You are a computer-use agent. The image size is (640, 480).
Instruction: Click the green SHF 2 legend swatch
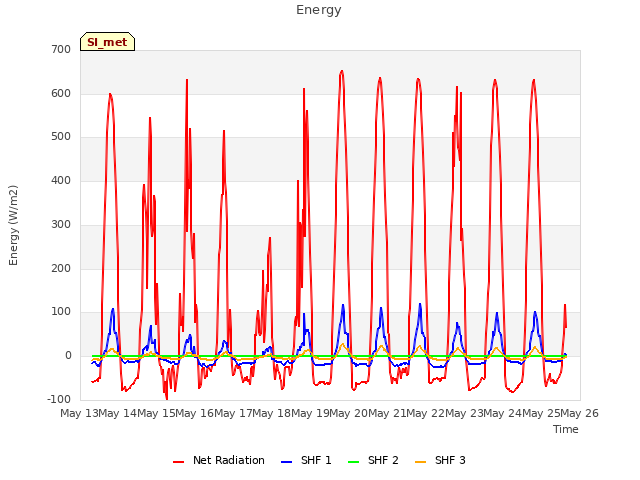point(353,462)
